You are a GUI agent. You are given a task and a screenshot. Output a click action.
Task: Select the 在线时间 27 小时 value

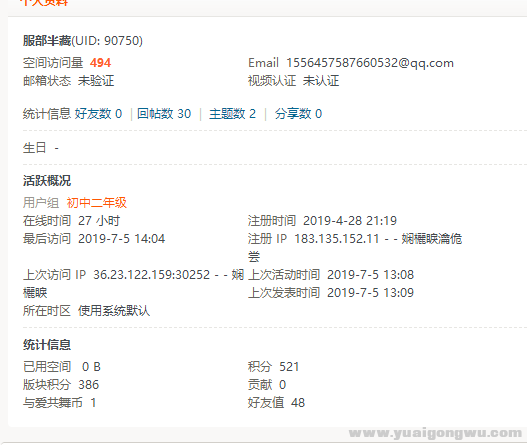click(x=71, y=221)
